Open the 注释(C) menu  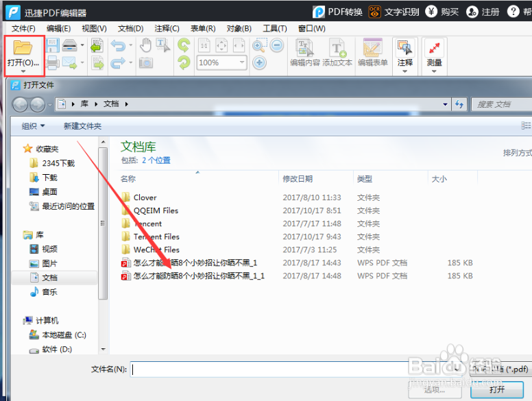click(x=167, y=29)
